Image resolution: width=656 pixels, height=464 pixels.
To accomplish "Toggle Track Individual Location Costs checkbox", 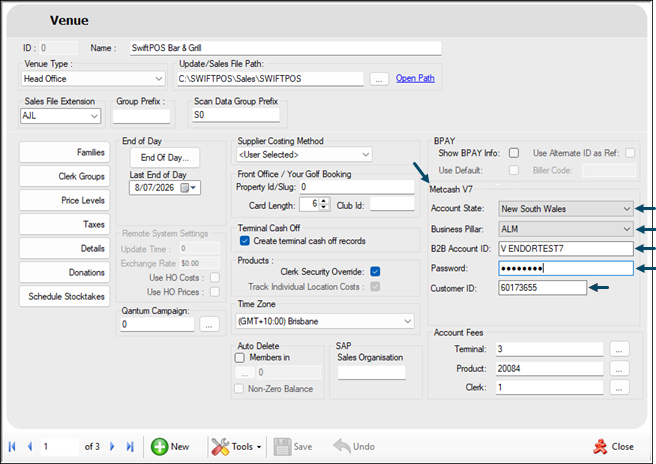I will pos(375,287).
